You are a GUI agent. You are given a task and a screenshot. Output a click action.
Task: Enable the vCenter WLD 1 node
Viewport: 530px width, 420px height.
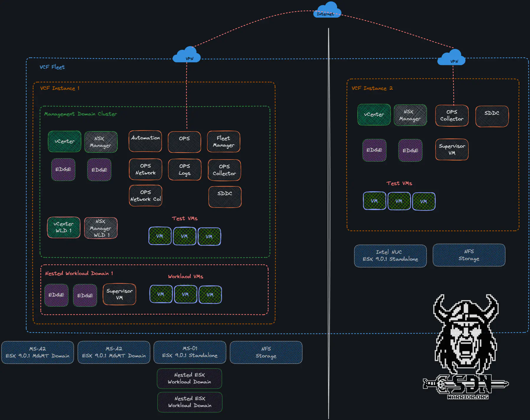point(64,227)
